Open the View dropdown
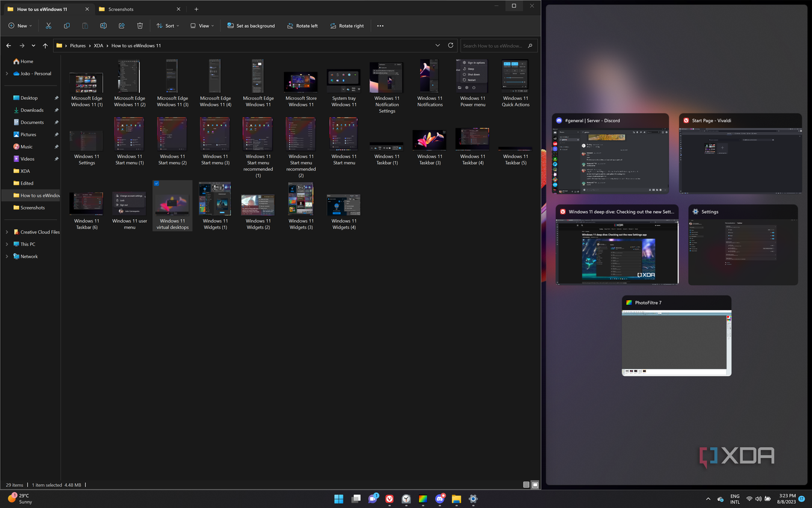Image resolution: width=812 pixels, height=508 pixels. (202, 26)
